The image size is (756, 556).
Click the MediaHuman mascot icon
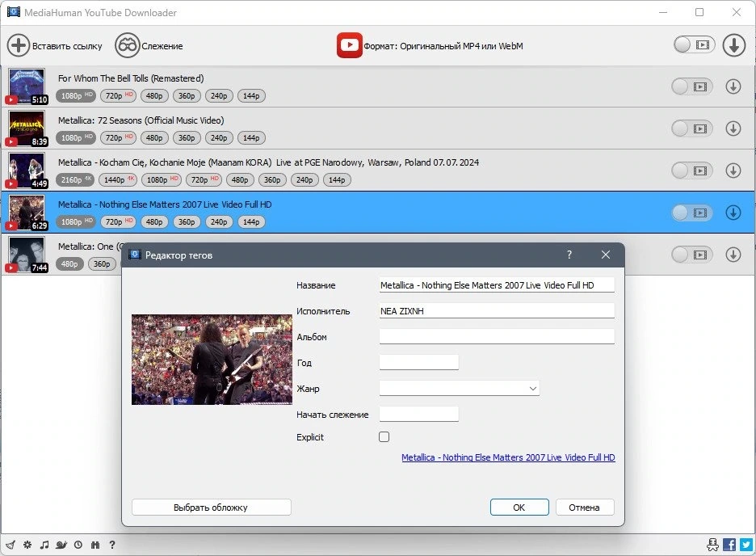(x=712, y=545)
